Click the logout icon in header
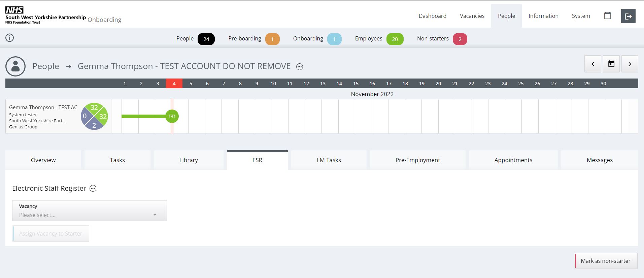Screen dimensions: 644x278 pos(628,16)
